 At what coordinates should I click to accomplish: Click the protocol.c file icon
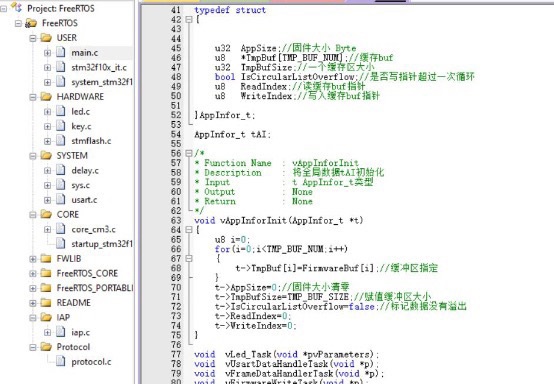[61, 361]
